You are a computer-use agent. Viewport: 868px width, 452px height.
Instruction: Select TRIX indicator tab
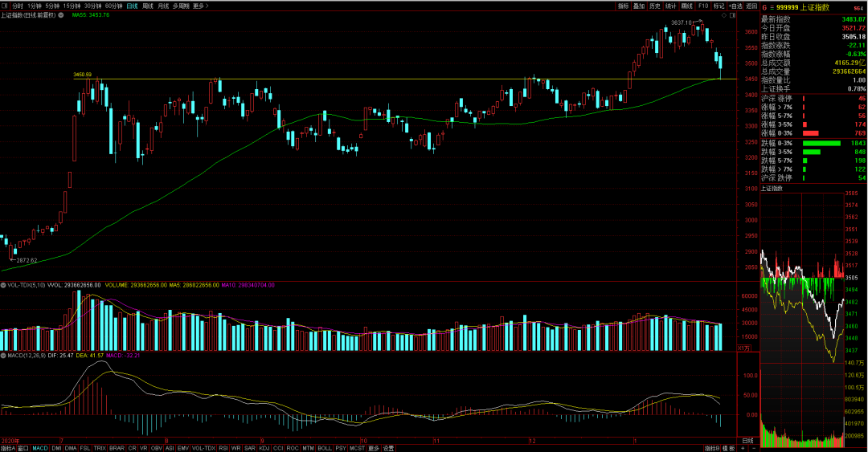pos(100,448)
